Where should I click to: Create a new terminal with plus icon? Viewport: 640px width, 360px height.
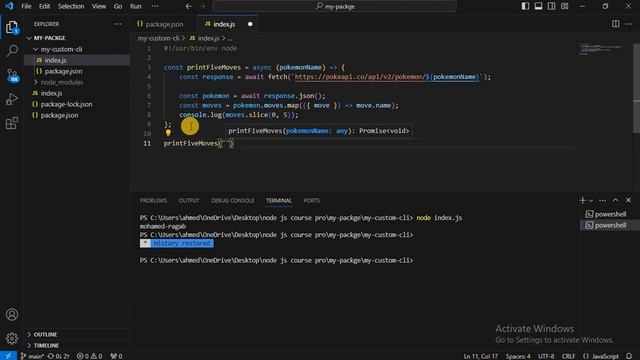point(582,200)
